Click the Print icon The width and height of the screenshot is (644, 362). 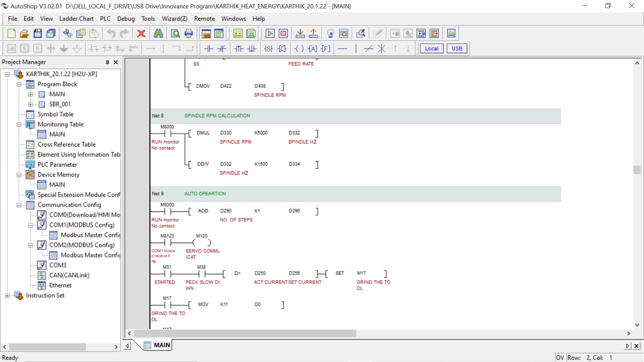pyautogui.click(x=189, y=34)
